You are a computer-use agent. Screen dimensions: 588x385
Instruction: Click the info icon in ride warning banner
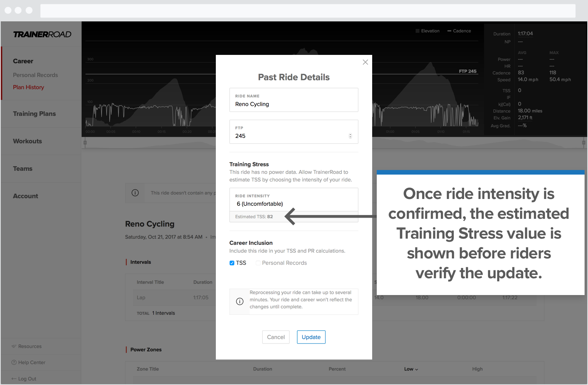135,193
